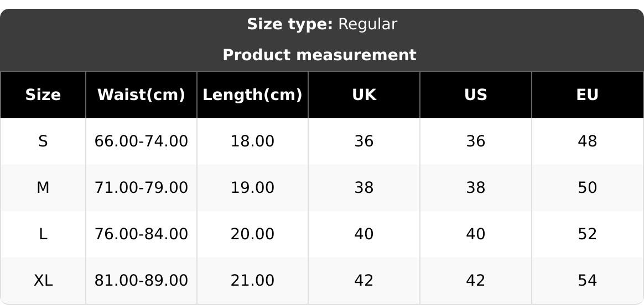
Task: Select the M size row label
Action: (x=43, y=188)
